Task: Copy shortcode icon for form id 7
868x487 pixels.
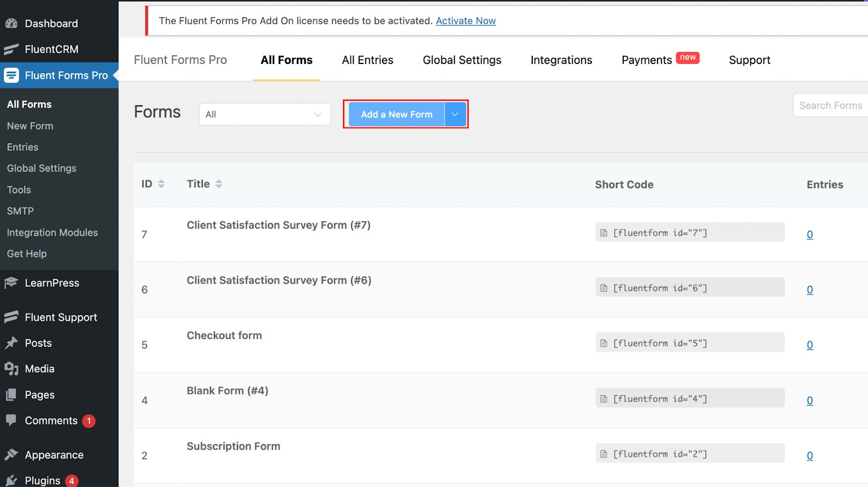Action: pos(604,233)
